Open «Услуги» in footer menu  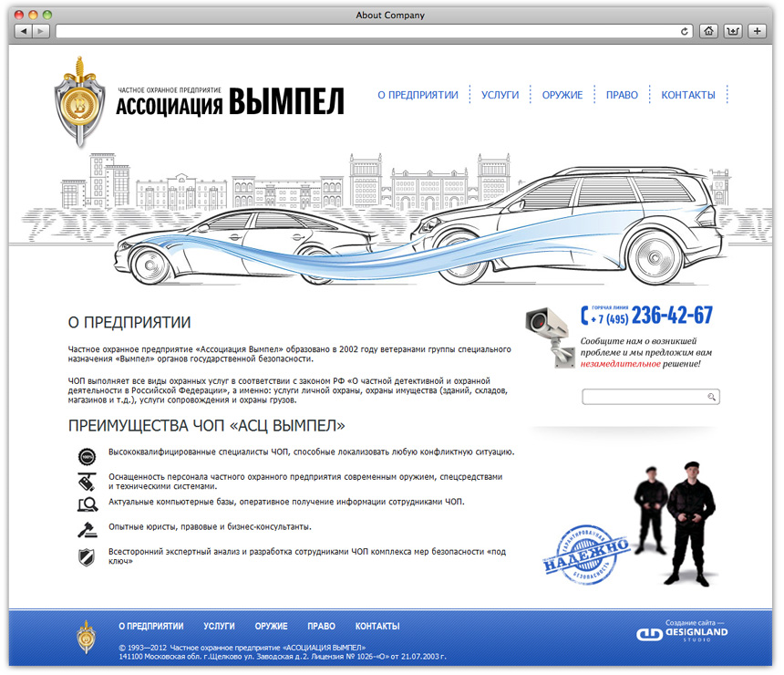pyautogui.click(x=219, y=627)
